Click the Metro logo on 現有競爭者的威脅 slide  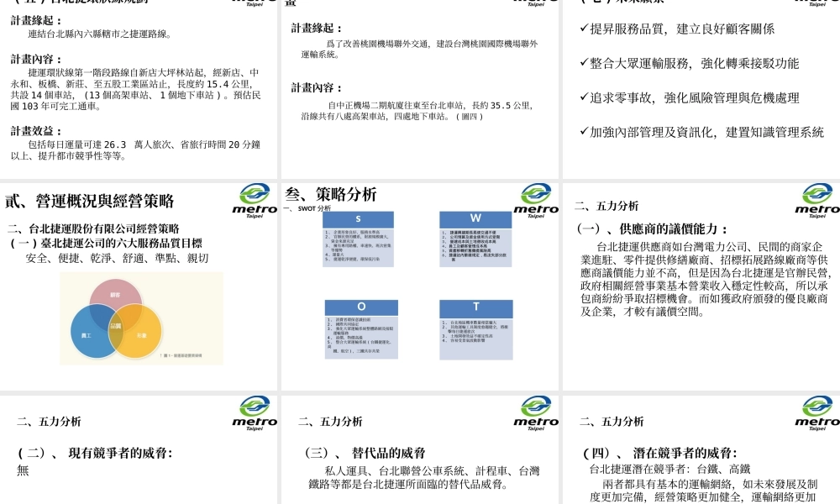[x=255, y=413]
